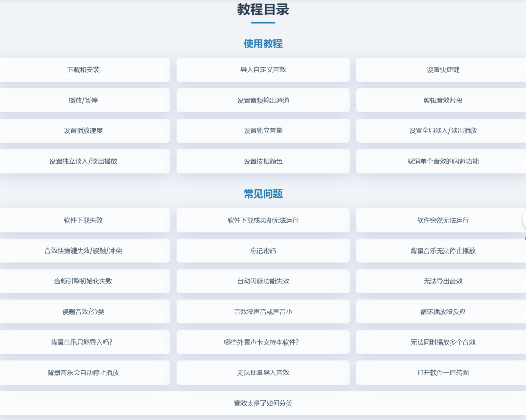This screenshot has height=420, width=526.
Task: Open 背景音乐无法停止播放 FAQ
Action: [443, 251]
